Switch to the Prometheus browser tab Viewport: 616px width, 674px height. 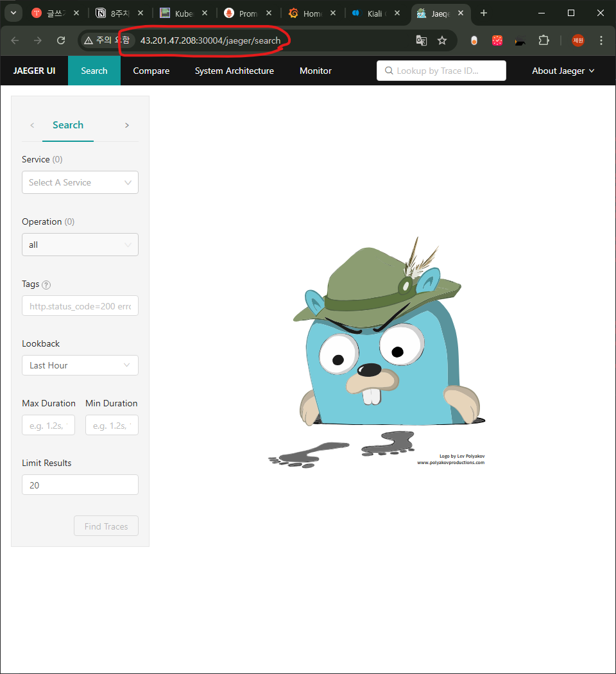pos(248,13)
